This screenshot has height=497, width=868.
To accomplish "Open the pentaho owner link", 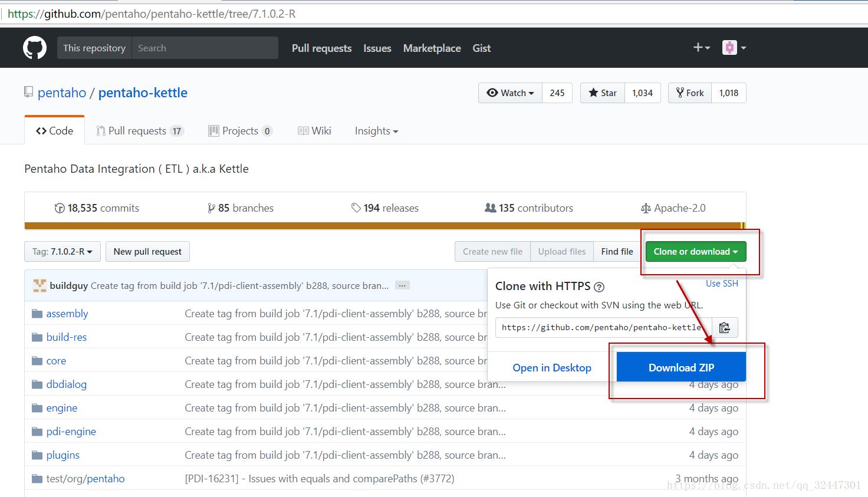I will point(62,93).
